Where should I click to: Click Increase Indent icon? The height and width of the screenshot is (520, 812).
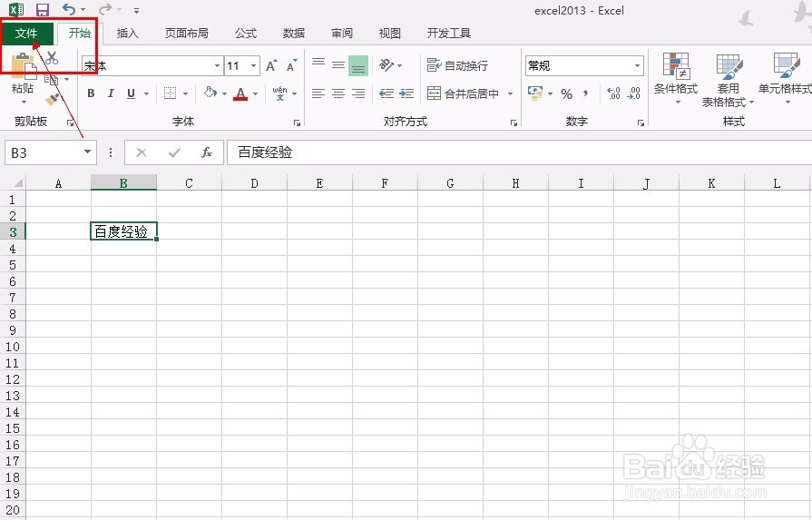(406, 93)
